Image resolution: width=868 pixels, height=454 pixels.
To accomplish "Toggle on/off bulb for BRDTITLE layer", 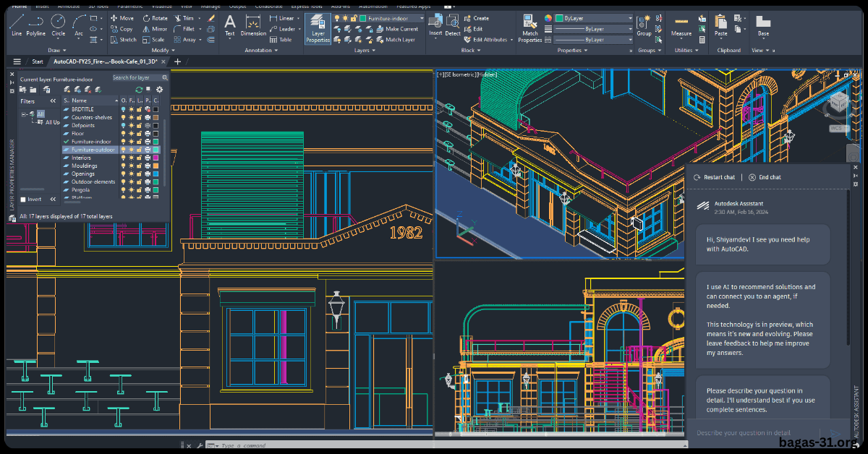I will [x=124, y=109].
